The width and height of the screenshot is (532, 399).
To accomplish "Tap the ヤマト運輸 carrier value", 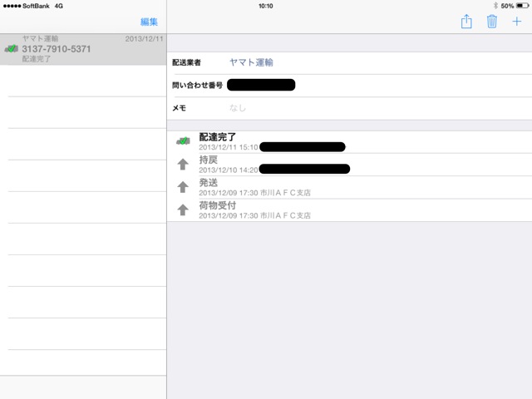I will pyautogui.click(x=251, y=62).
